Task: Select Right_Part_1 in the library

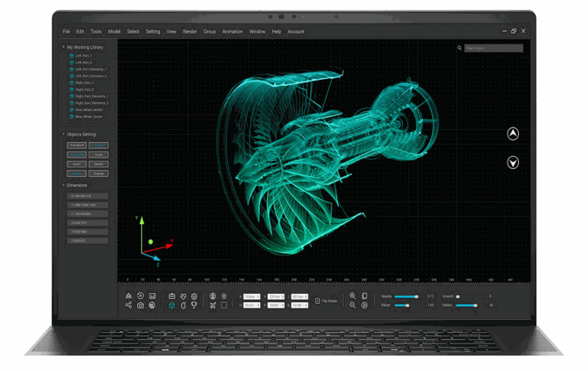Action: [84, 83]
